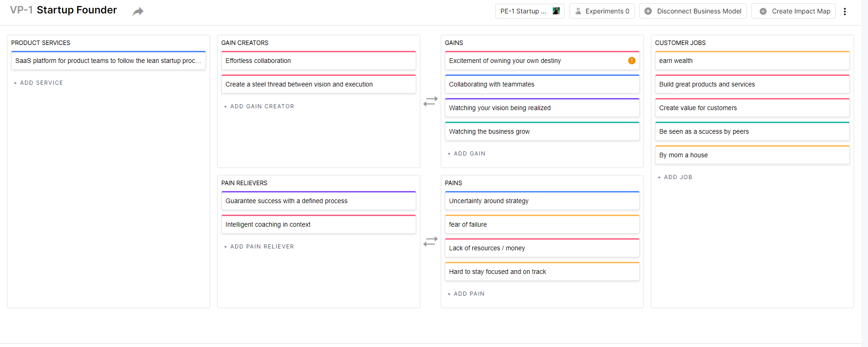868x347 pixels.
Task: Open Guarantee success with a defined process card
Action: coord(318,201)
